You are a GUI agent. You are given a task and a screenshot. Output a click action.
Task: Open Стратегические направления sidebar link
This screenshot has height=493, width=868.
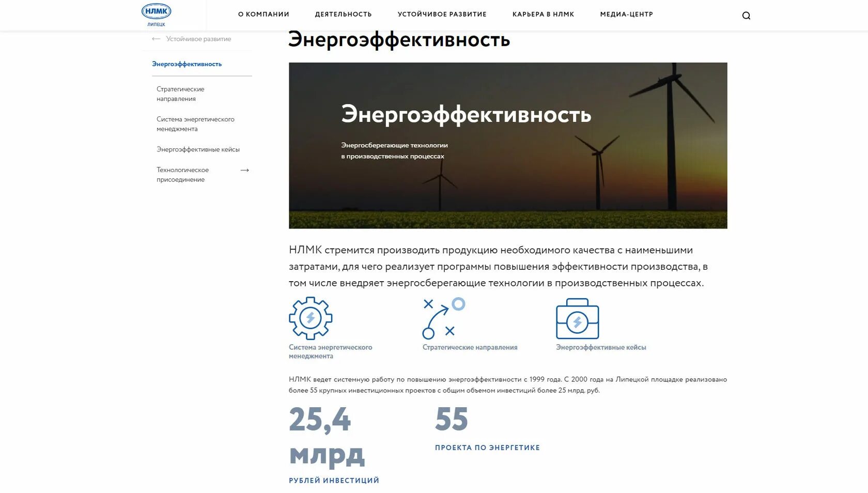click(x=180, y=94)
